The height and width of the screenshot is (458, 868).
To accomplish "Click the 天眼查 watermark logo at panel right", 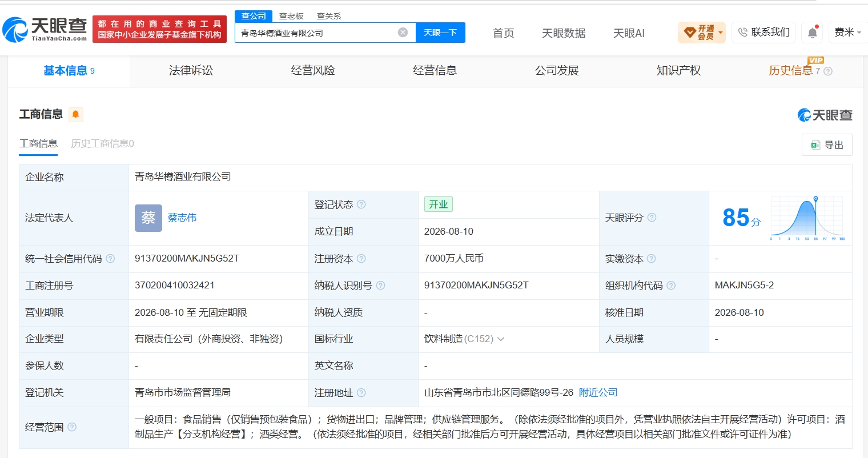I will pos(825,115).
